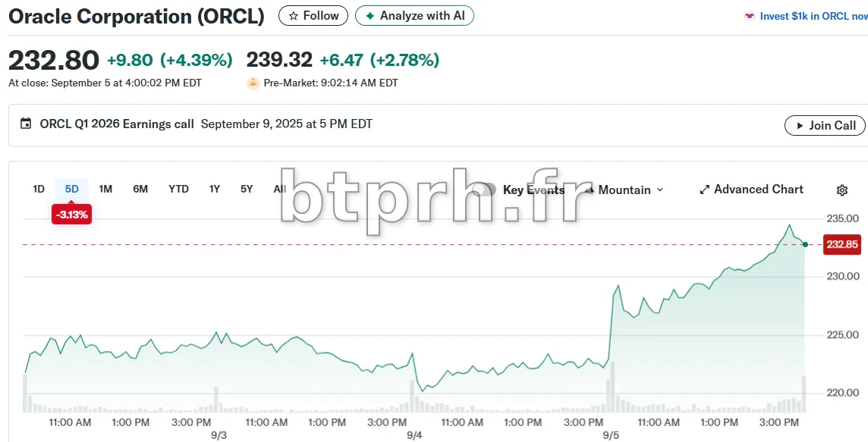The image size is (868, 442).
Task: Click the Robinhood invest promo icon
Action: coord(750,16)
